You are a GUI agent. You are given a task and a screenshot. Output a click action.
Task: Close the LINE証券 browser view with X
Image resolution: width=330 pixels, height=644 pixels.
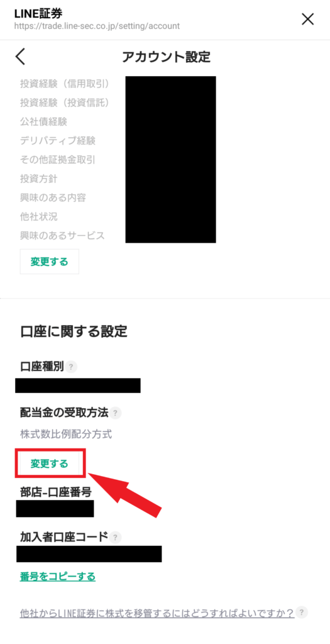(x=307, y=19)
